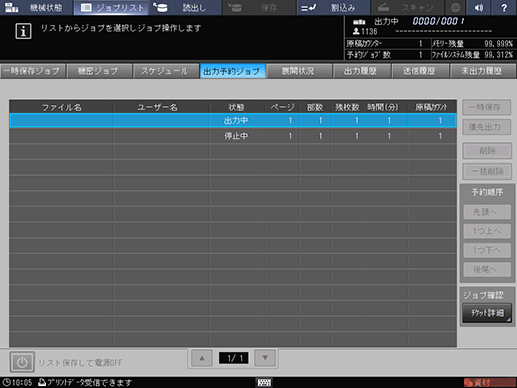Open the 送信履歴 tab
This screenshot has height=388, width=517.
420,71
